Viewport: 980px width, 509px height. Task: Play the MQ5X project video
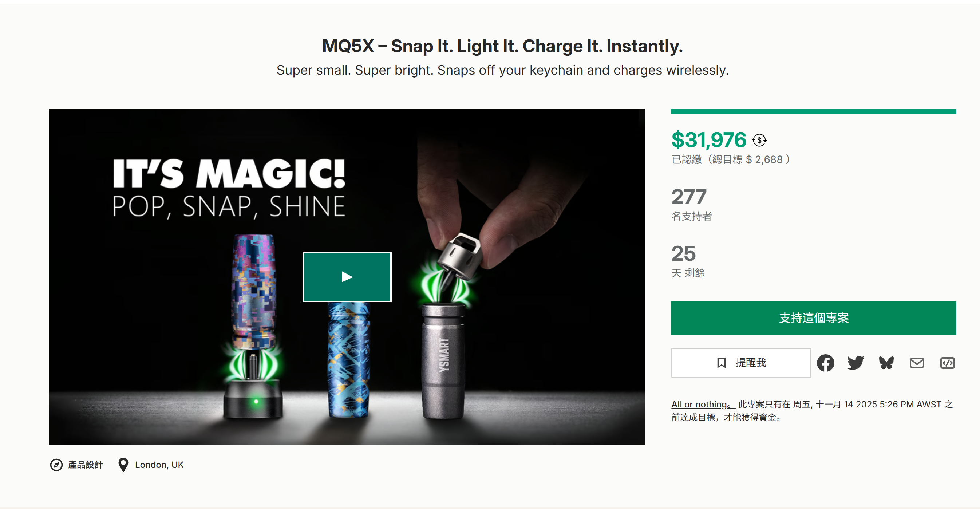347,277
